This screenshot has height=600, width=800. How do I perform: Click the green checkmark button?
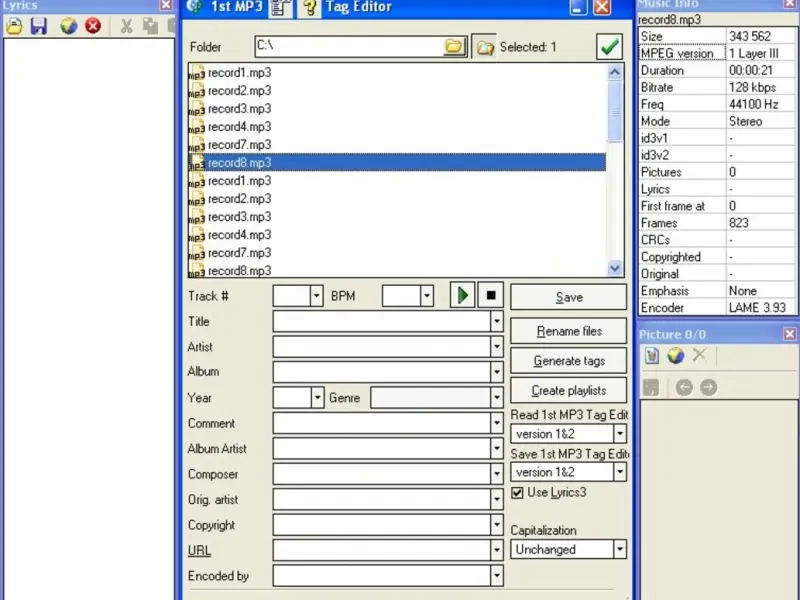point(609,47)
